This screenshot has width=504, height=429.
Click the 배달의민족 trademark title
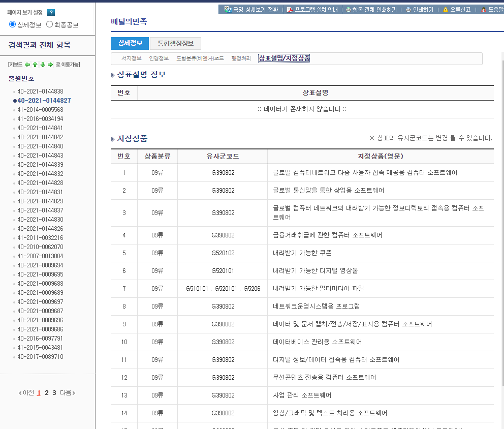coord(129,21)
